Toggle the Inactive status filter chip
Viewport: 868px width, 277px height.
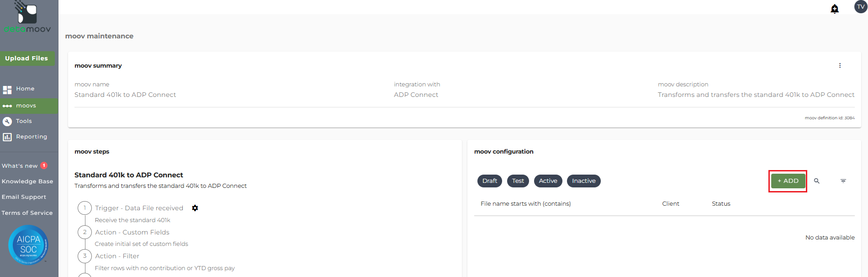584,181
